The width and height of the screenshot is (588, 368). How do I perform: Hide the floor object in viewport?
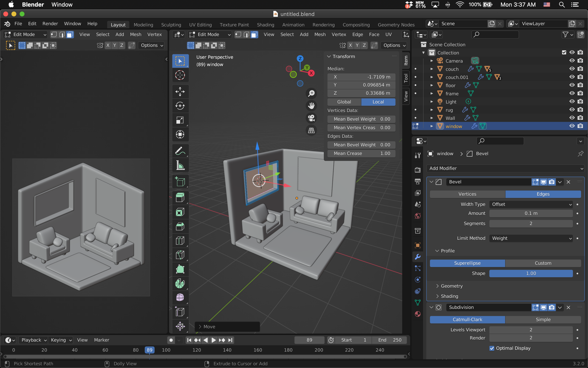pos(572,85)
